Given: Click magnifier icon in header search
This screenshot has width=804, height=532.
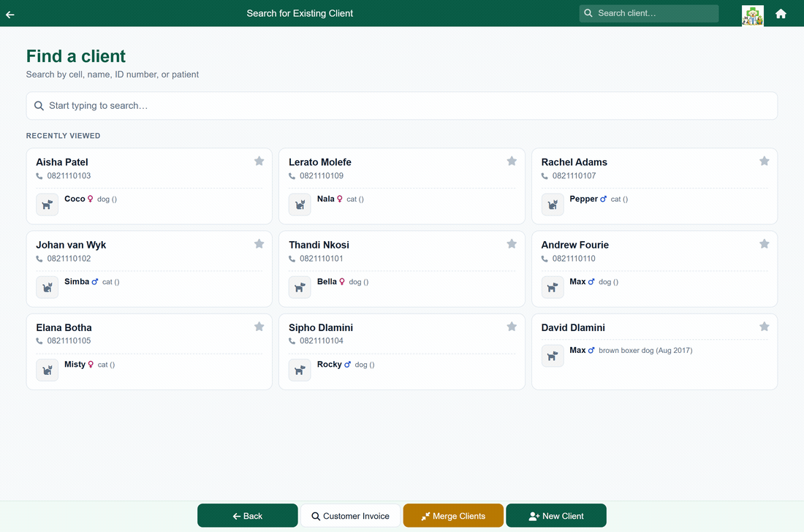Looking at the screenshot, I should pyautogui.click(x=588, y=13).
